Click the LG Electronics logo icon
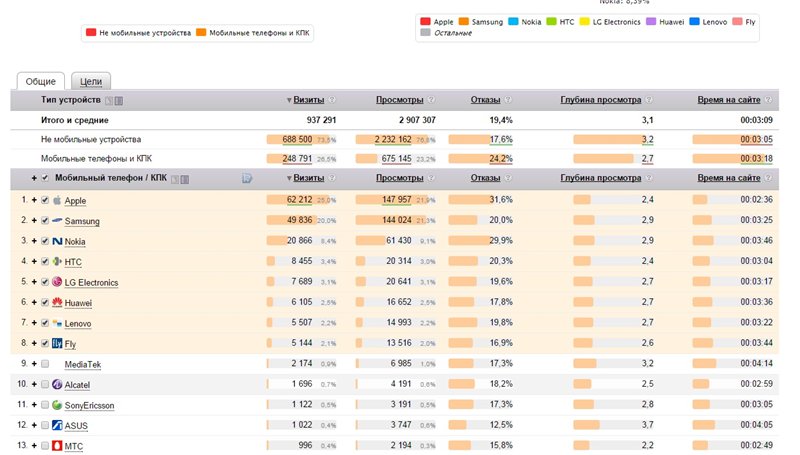The image size is (800, 455). [x=57, y=282]
